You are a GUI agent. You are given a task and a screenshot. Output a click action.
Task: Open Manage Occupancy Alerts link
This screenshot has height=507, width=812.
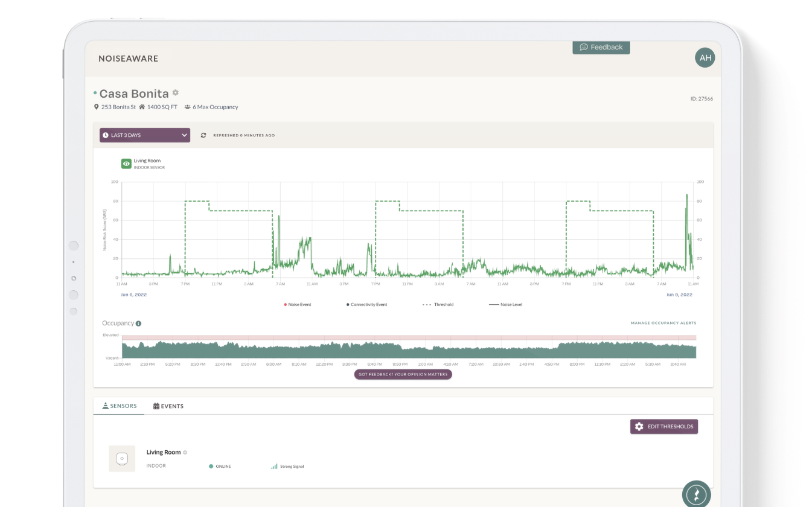(663, 324)
